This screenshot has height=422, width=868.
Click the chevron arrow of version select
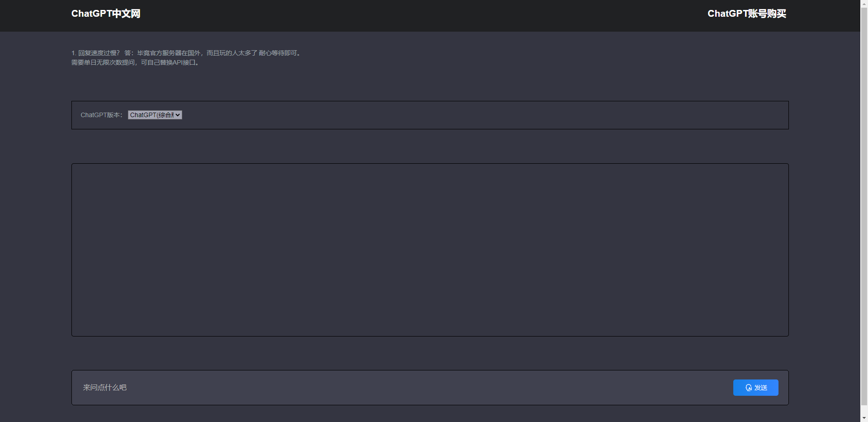[x=178, y=115]
